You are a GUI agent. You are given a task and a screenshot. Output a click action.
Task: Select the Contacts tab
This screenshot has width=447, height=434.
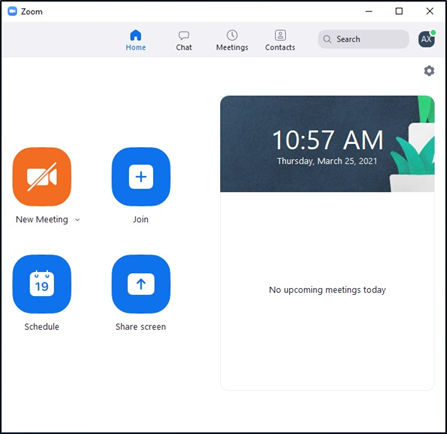280,40
